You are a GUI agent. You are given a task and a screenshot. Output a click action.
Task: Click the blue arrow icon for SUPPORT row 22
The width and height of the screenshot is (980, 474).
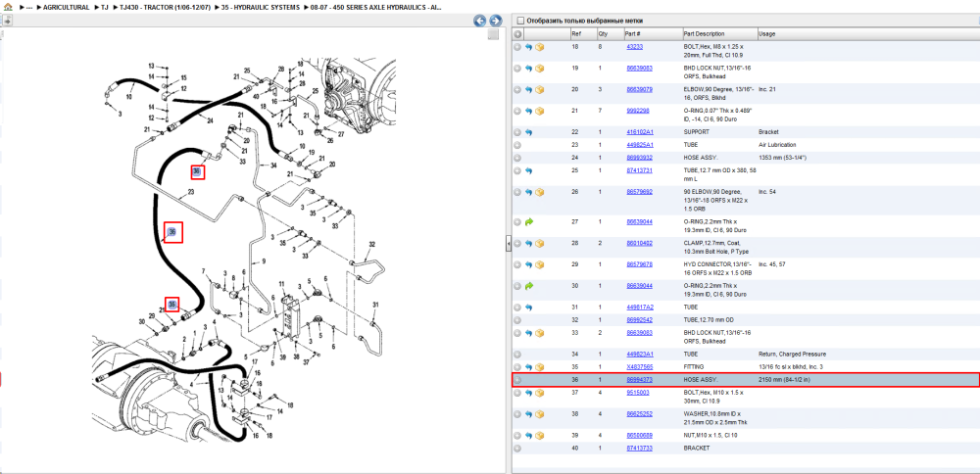(x=528, y=132)
